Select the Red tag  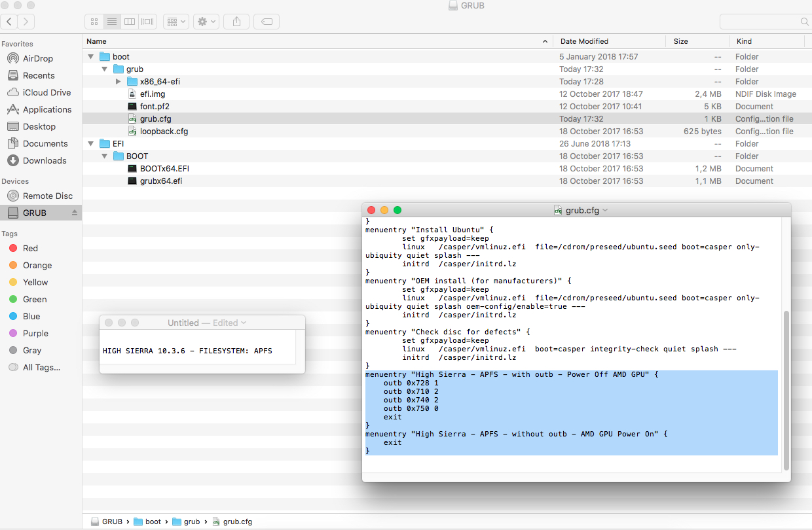(x=30, y=248)
